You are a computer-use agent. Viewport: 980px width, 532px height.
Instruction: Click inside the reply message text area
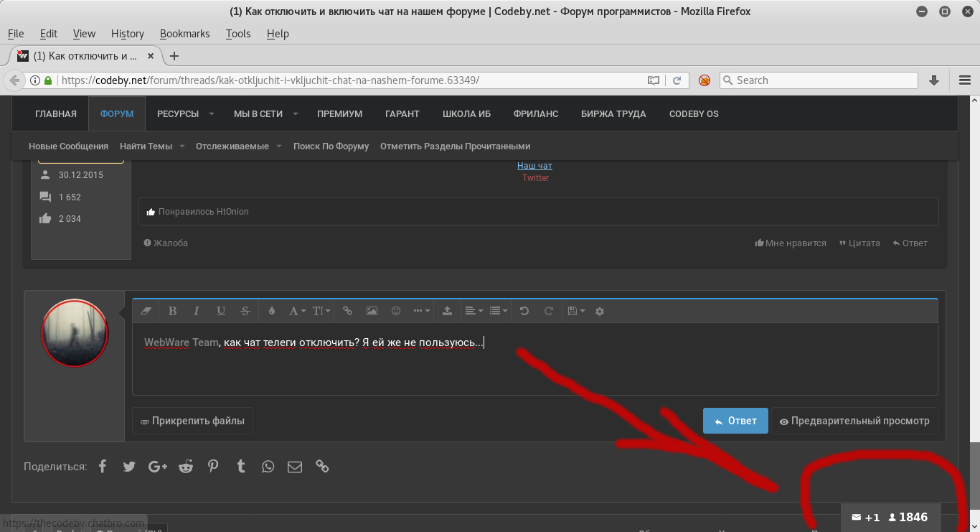tap(534, 366)
